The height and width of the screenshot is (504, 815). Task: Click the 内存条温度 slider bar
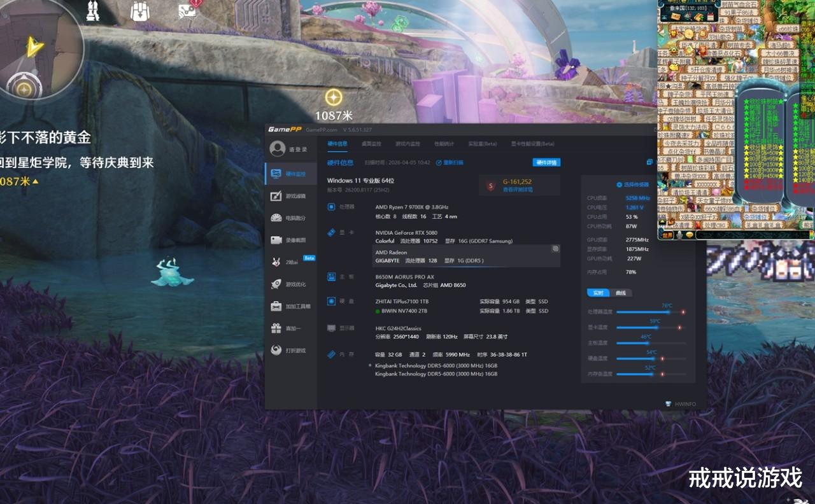[x=650, y=374]
